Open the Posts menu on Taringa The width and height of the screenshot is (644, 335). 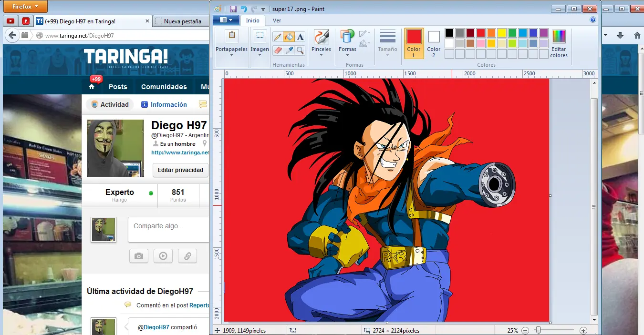point(118,87)
